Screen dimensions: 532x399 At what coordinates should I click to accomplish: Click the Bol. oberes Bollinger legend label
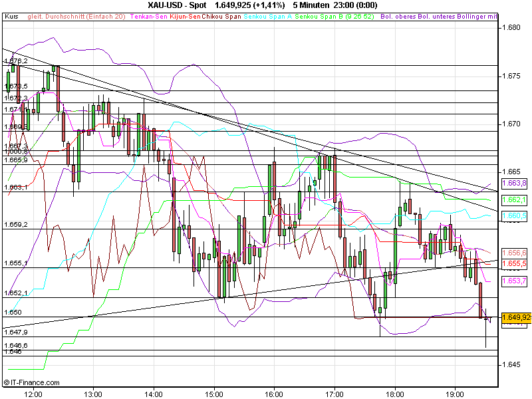click(399, 19)
